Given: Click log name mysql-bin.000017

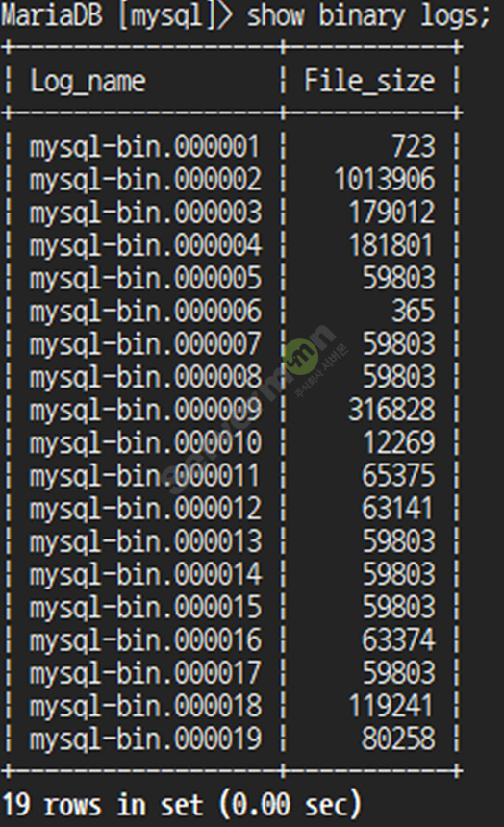Looking at the screenshot, I should [144, 673].
